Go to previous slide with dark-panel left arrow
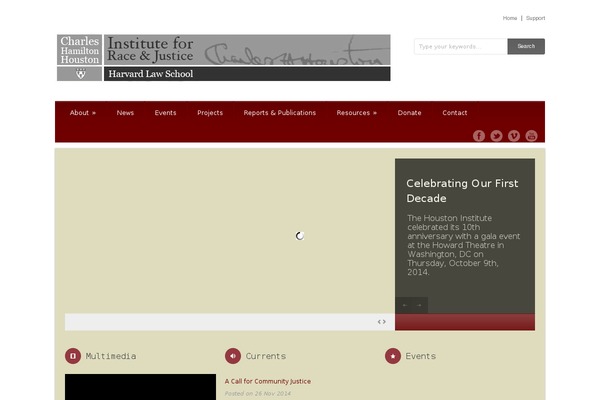This screenshot has height=400, width=600. [x=404, y=305]
